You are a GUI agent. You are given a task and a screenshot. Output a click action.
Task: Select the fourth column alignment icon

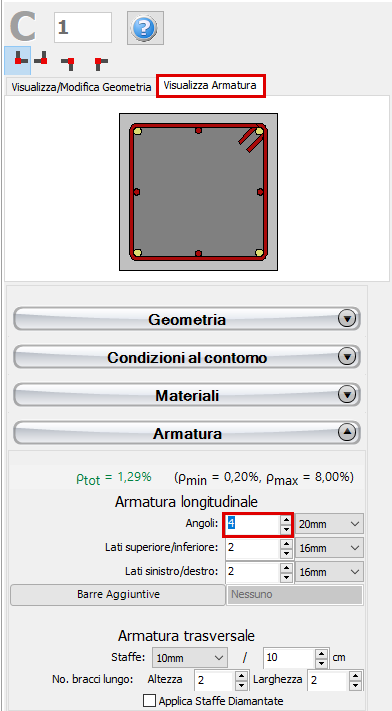click(101, 63)
